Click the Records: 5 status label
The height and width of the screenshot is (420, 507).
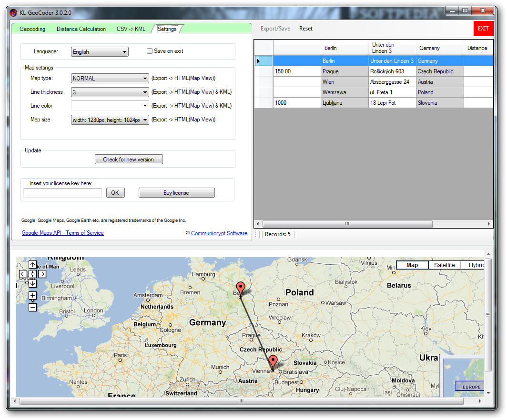pyautogui.click(x=278, y=234)
